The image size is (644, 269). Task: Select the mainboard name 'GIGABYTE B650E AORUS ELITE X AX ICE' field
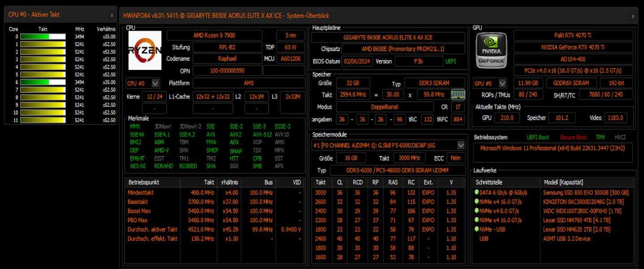click(x=388, y=38)
